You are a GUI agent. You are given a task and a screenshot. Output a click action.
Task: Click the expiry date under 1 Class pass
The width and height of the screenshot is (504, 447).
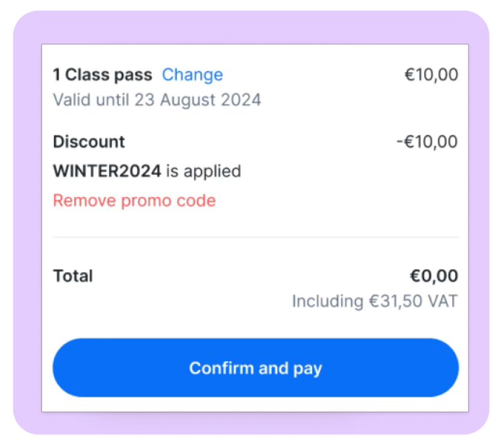click(157, 99)
